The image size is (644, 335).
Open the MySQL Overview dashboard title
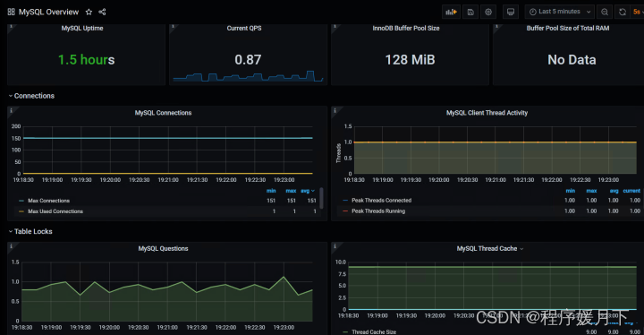48,12
